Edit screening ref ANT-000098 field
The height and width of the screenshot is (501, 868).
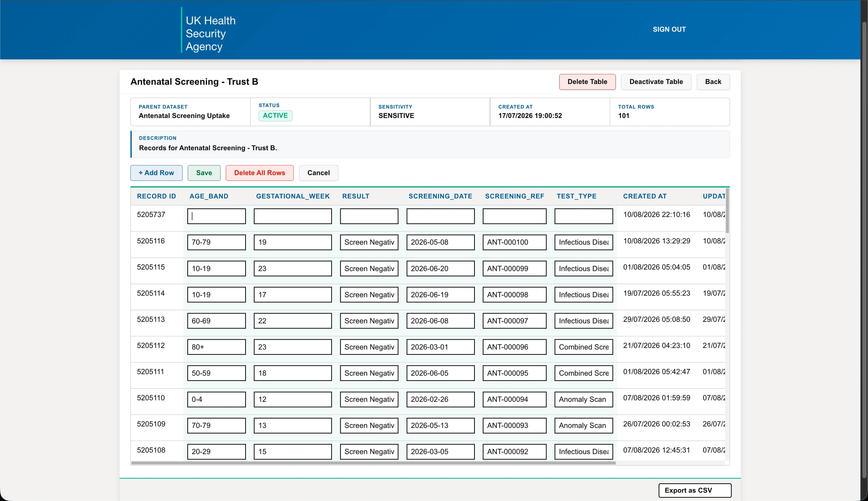coord(514,294)
